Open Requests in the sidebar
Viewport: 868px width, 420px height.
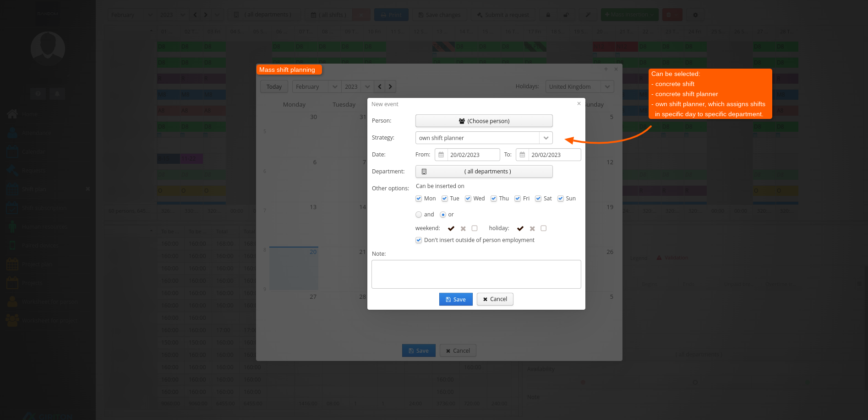[x=33, y=170]
